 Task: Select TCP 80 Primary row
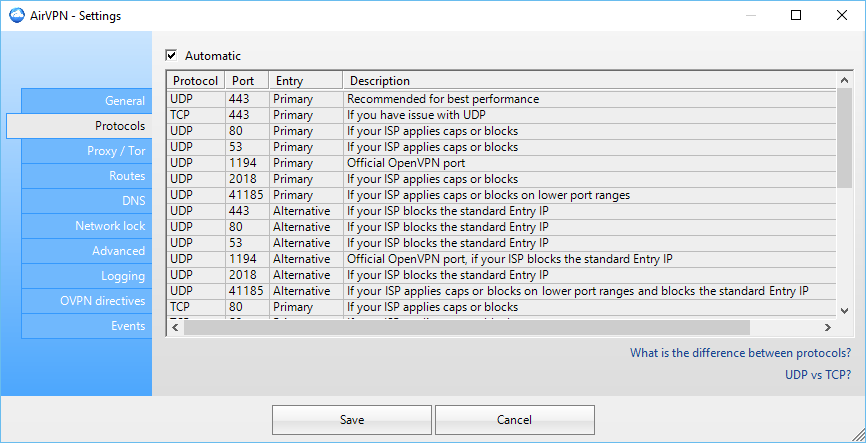click(x=502, y=307)
